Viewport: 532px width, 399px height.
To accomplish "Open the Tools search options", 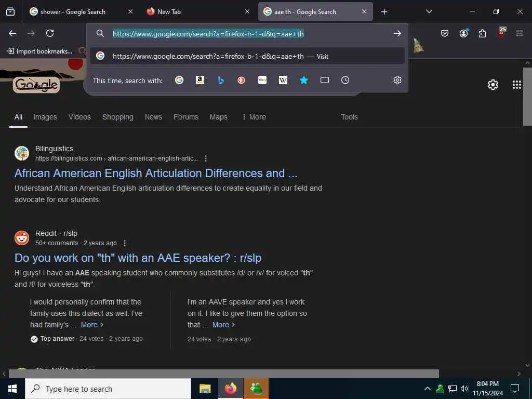I will click(x=349, y=117).
